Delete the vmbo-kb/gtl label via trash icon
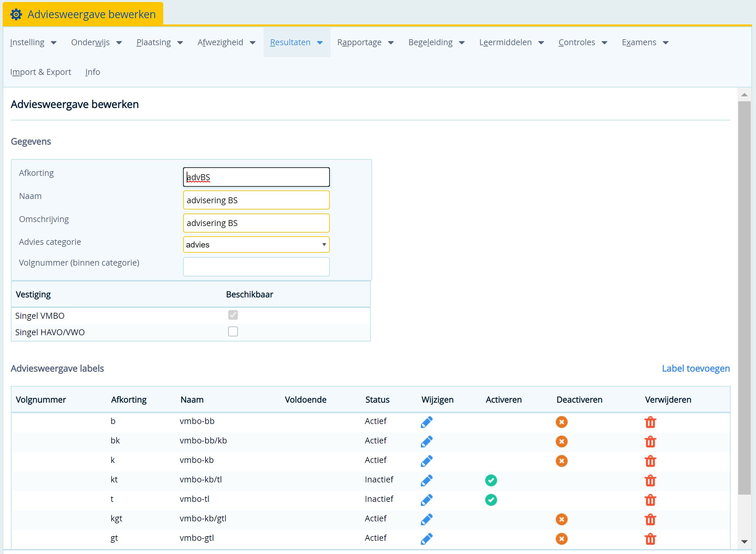The image size is (756, 554). [650, 519]
